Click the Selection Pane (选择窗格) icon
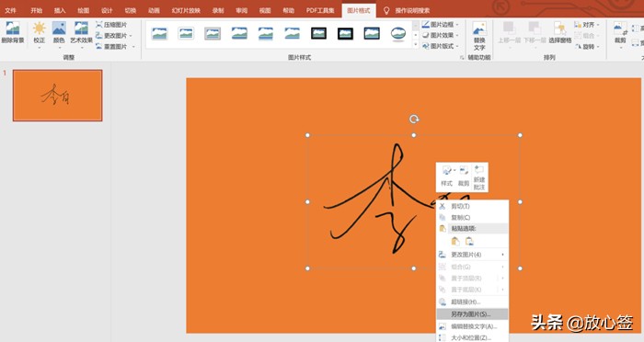Screen dimensions: 644x342 (559, 33)
